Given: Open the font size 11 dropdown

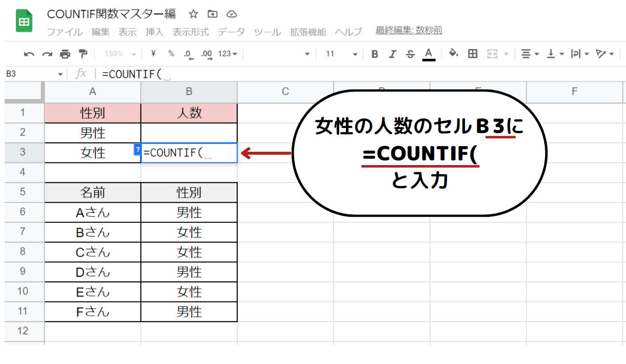Looking at the screenshot, I should pos(341,54).
